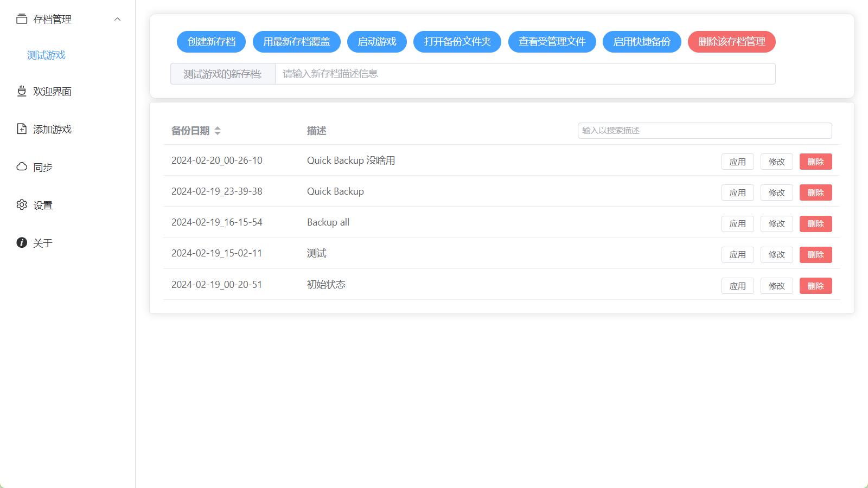View managed files with 查看受管理文件

coord(552,42)
